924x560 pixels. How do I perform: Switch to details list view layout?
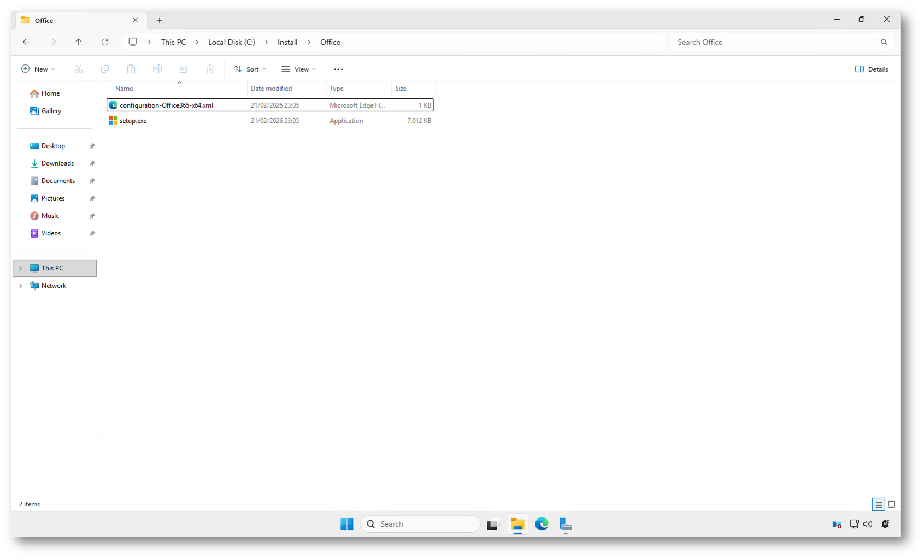tap(879, 504)
